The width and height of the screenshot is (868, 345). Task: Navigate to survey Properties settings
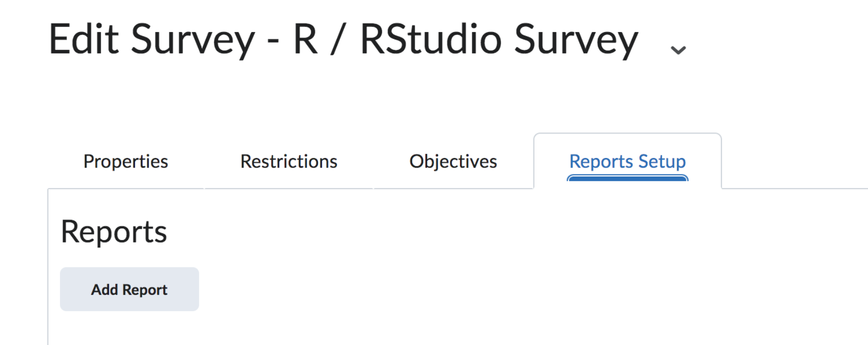(125, 161)
